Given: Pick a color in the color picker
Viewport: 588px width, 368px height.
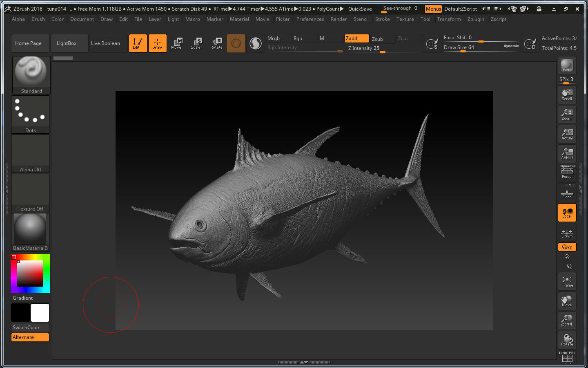Looking at the screenshot, I should click(30, 273).
